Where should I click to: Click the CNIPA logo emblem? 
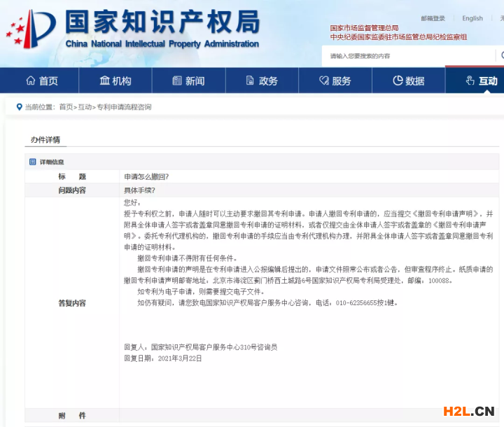coord(31,29)
